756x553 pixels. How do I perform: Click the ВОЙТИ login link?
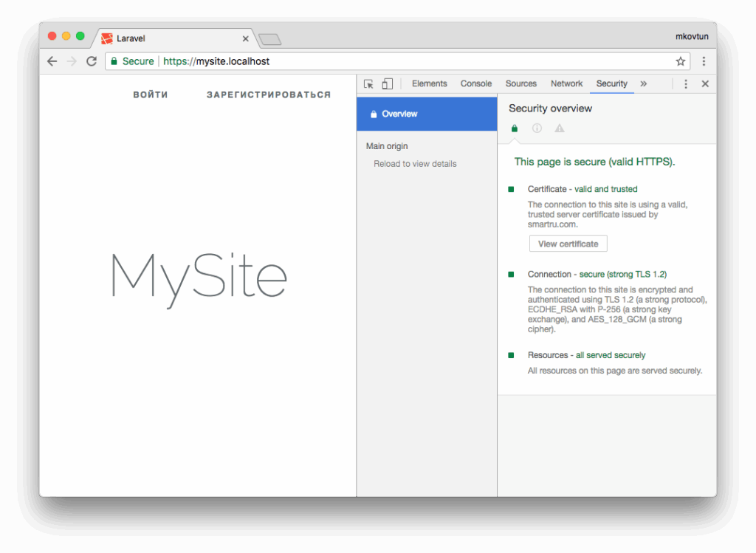[x=151, y=95]
